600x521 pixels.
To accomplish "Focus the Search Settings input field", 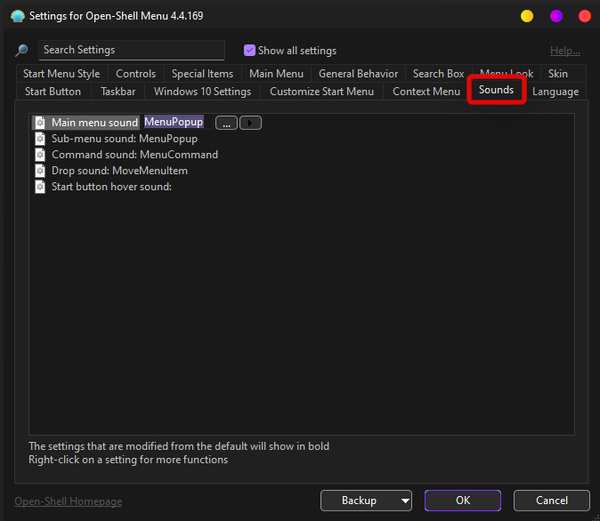I will [x=131, y=50].
